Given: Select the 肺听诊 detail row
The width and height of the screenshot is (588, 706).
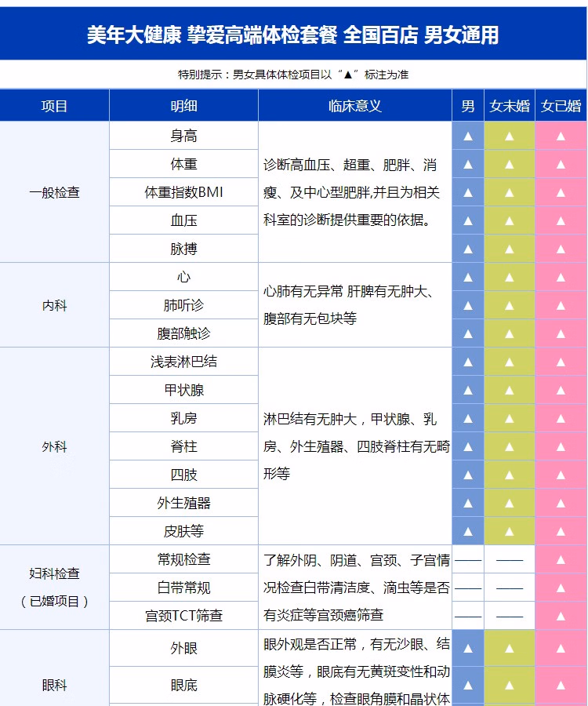Looking at the screenshot, I should coord(183,305).
